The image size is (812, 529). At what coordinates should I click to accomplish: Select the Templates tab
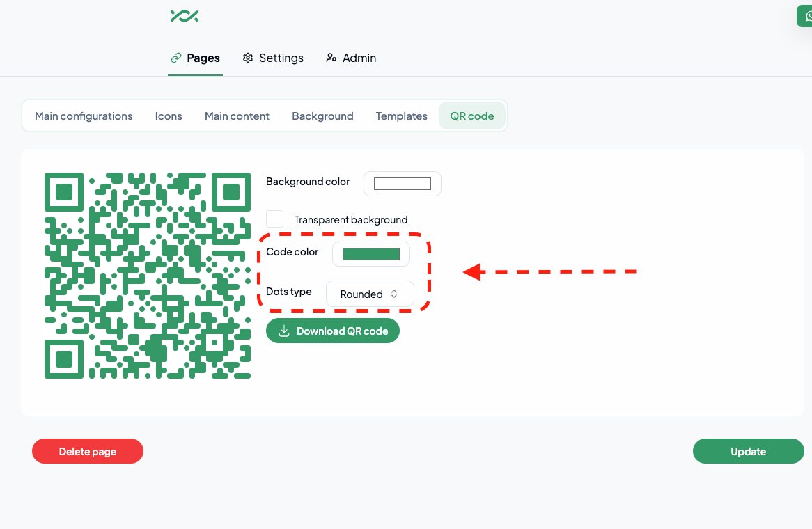pos(401,116)
